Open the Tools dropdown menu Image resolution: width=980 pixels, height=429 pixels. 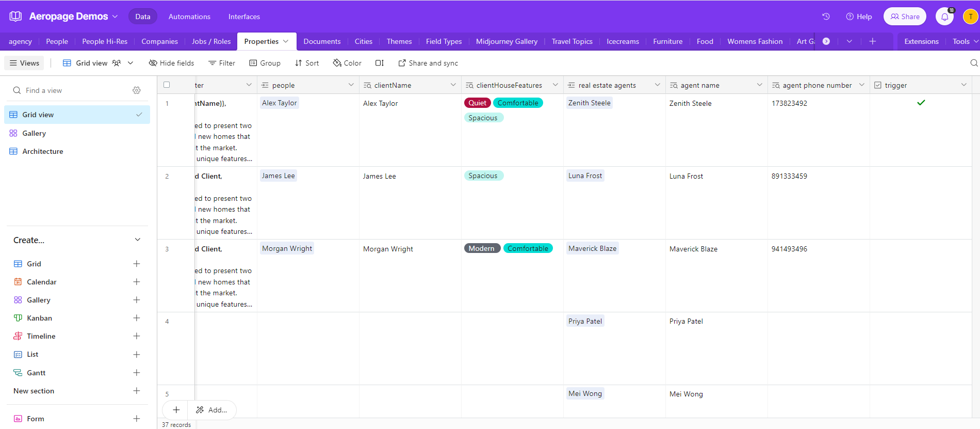965,41
